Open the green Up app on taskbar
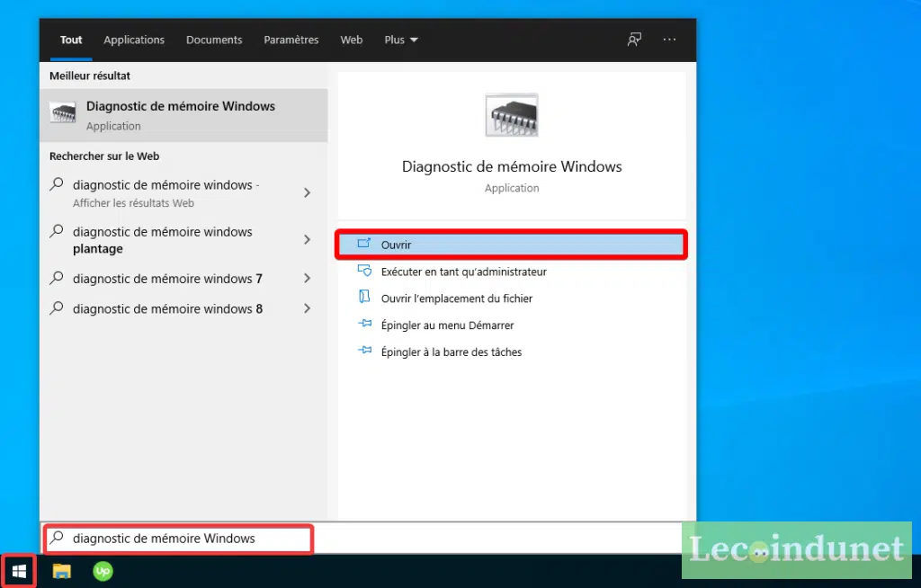This screenshot has width=921, height=588. click(103, 571)
